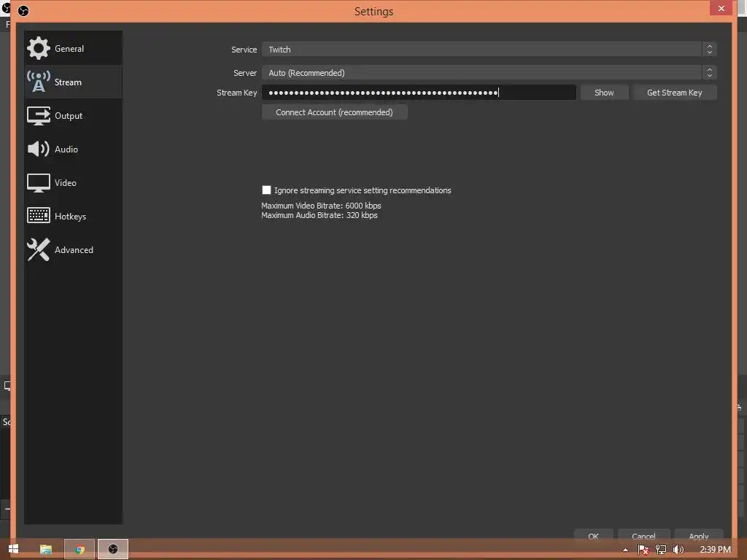Reveal stream key with Show button
747x560 pixels.
[604, 93]
